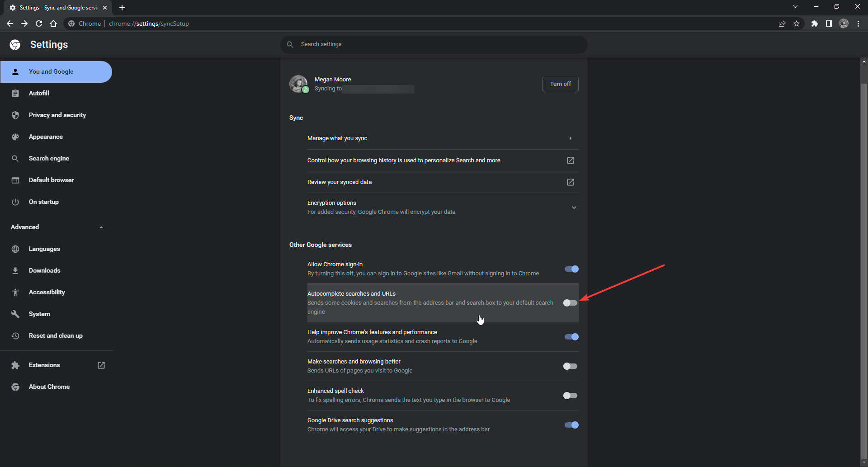Screen dimensions: 868x467
Task: Toggle Help improve Chrome's features switch
Action: (x=571, y=337)
